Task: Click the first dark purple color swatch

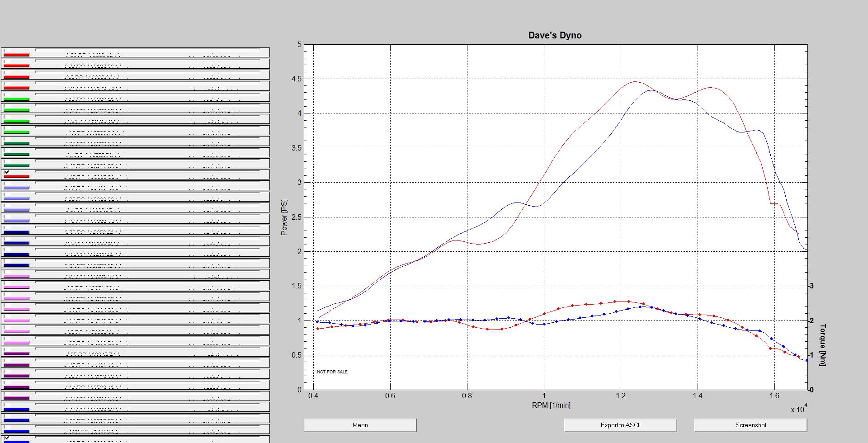Action: pos(16,354)
